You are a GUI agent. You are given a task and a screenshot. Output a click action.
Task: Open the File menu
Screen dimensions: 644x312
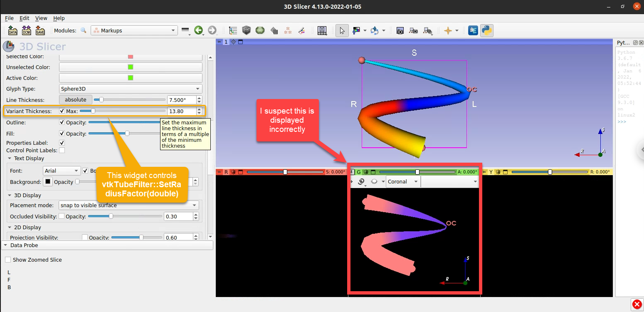(x=9, y=18)
